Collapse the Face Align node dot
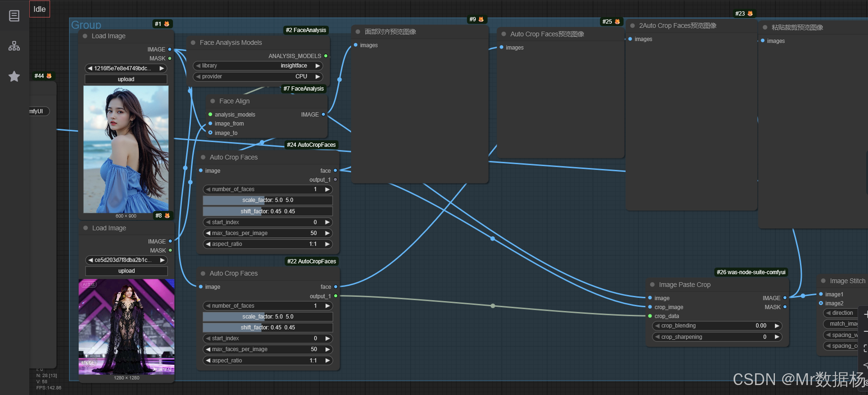This screenshot has height=395, width=868. [213, 101]
